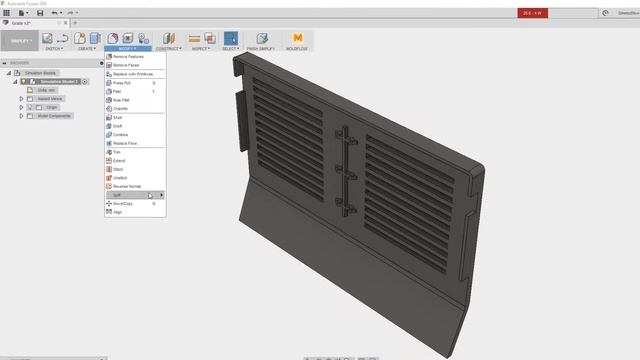
Task: Collapse the open MODIFY menu header
Action: coord(128,49)
